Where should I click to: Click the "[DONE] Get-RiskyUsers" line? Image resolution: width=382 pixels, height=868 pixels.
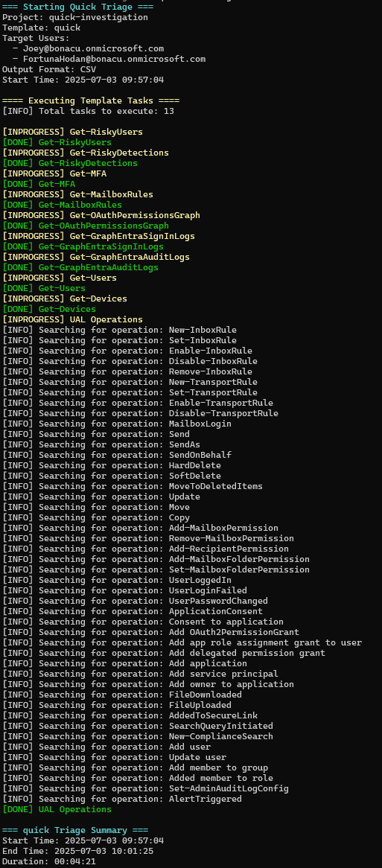click(57, 143)
